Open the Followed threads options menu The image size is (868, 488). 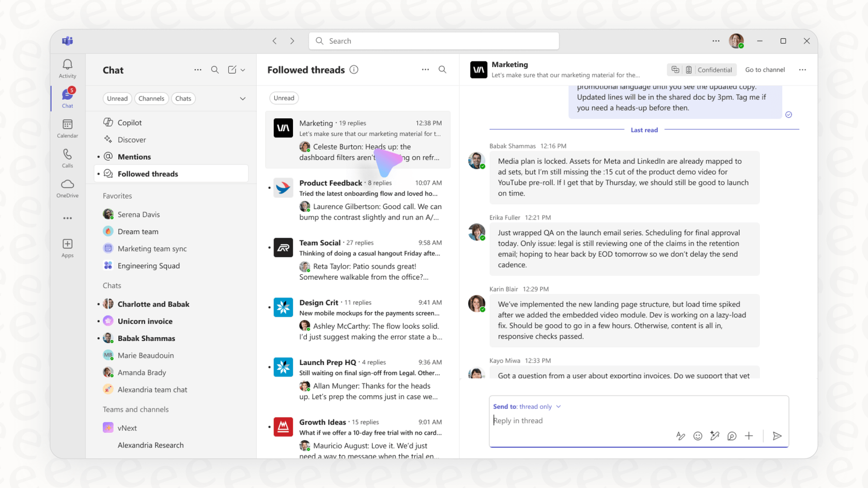(x=425, y=69)
